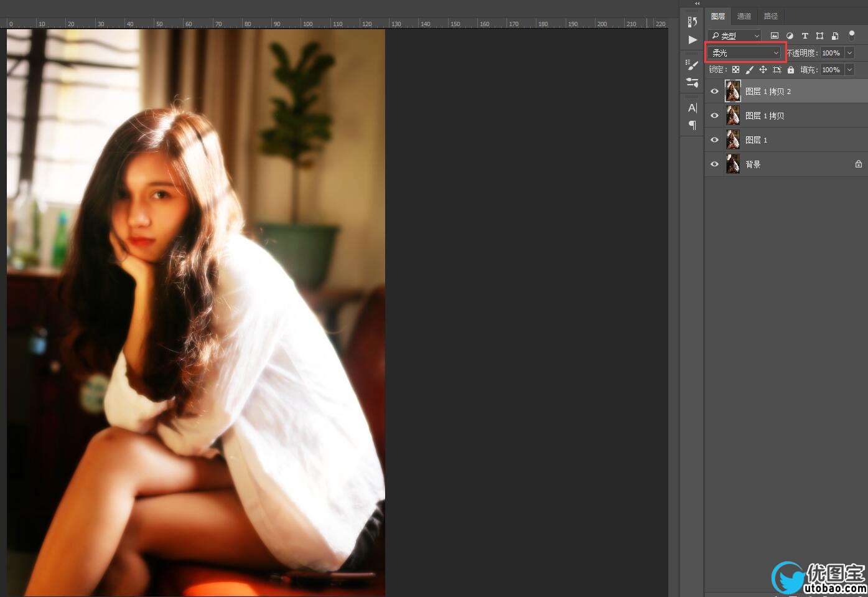Open the 不透明度 slider dropdown arrow
Screen dimensions: 868x597
click(850, 53)
